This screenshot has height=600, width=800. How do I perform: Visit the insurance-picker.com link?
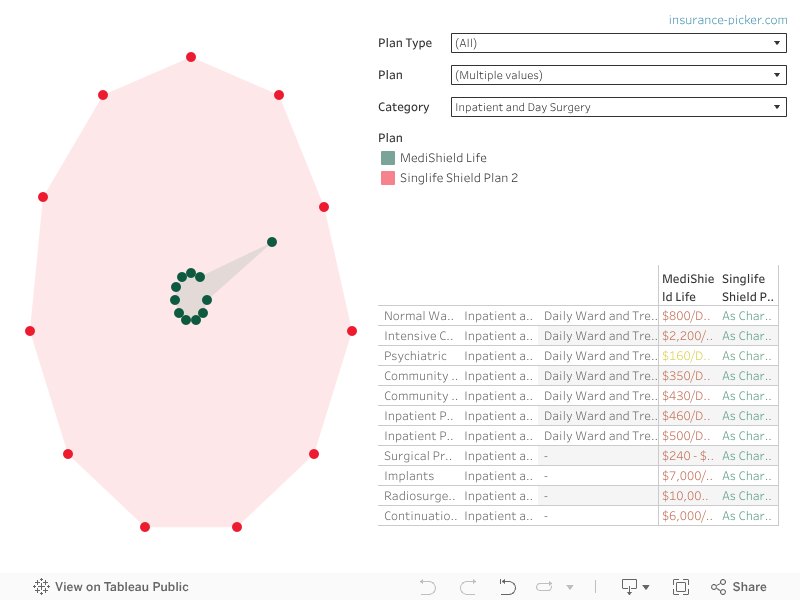(x=728, y=20)
